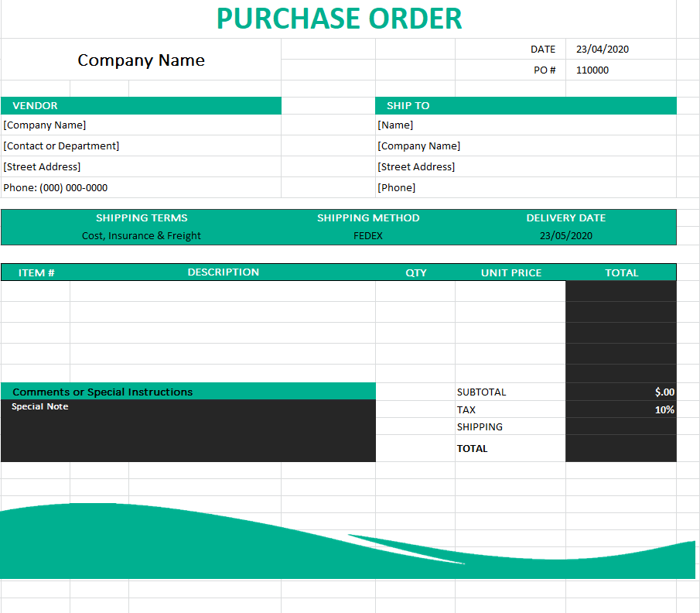Select the DESCRIPTION column header
700x613 pixels.
tap(224, 272)
